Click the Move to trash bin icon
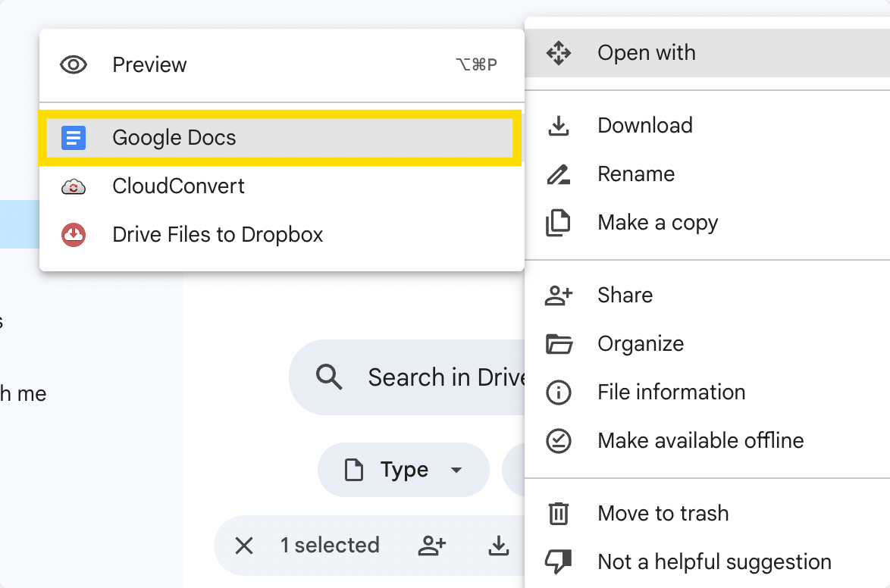 (x=559, y=514)
